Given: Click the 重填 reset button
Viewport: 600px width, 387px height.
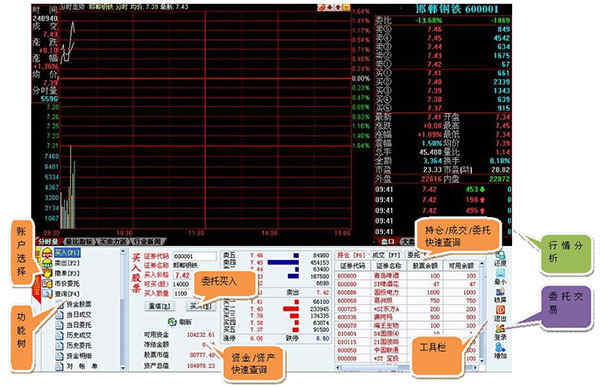Looking at the screenshot, I should 160,306.
